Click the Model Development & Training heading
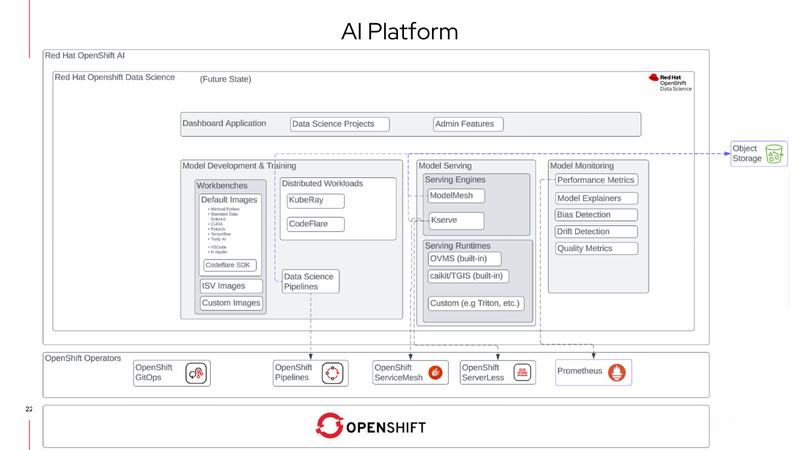The height and width of the screenshot is (450, 800). tap(239, 166)
